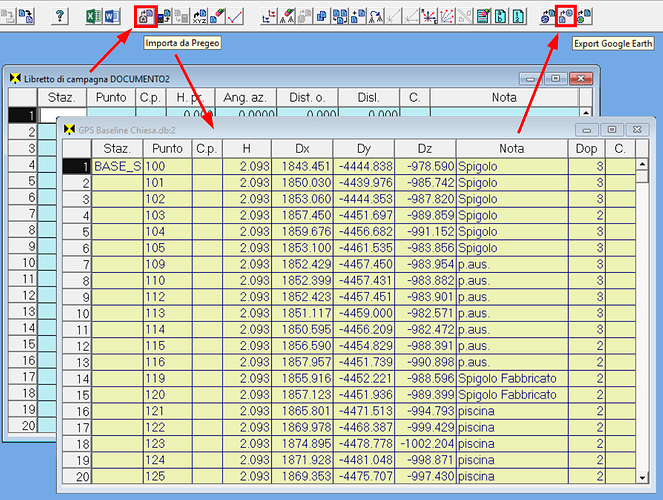Select row 1 header in GPS Baseline table
663x500 pixels.
click(77, 166)
